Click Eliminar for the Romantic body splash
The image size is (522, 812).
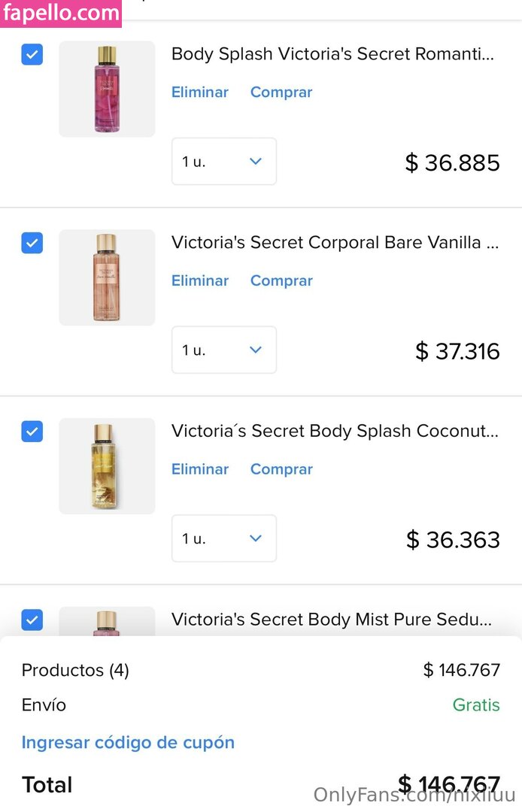coord(200,92)
